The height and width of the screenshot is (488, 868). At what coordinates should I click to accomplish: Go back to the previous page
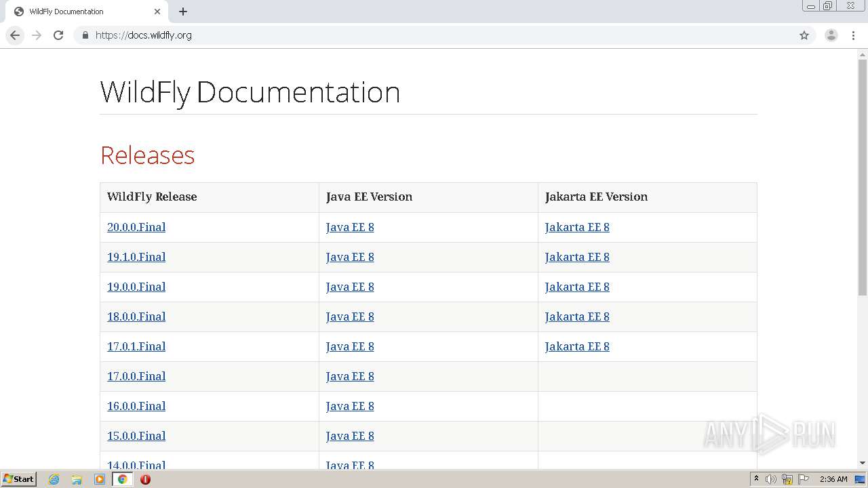(x=15, y=35)
